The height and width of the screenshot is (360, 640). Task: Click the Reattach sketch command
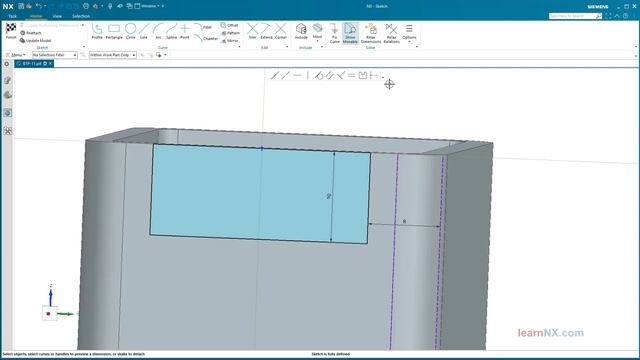(31, 33)
